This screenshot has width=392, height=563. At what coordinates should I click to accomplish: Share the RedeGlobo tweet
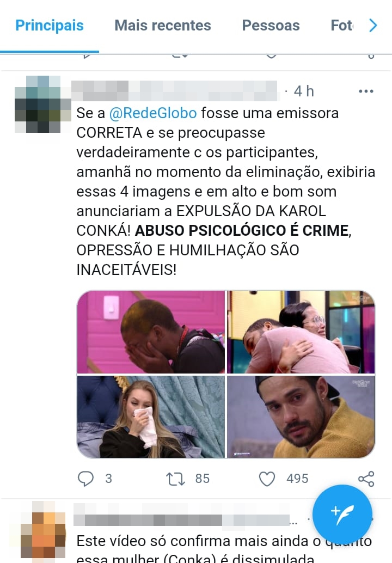click(x=366, y=479)
